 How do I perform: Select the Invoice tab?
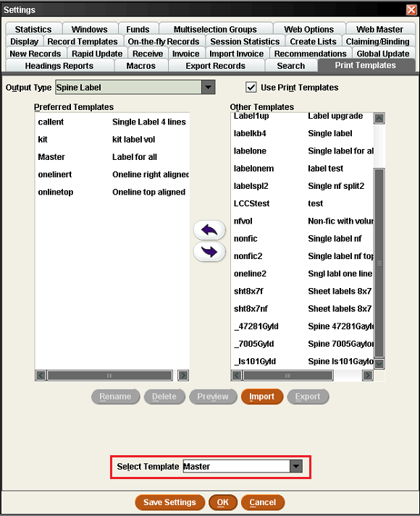tap(186, 54)
